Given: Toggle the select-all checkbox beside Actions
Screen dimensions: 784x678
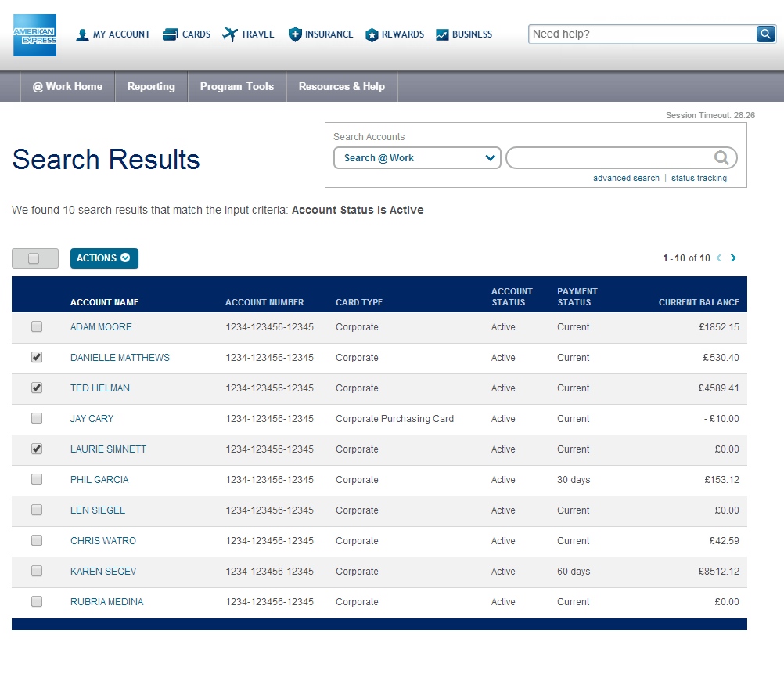Looking at the screenshot, I should point(34,258).
